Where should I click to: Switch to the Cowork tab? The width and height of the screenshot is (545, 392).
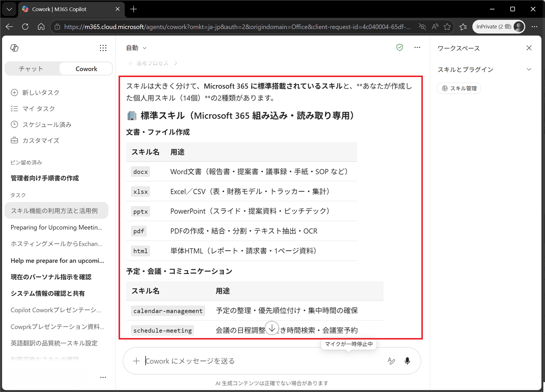86,69
